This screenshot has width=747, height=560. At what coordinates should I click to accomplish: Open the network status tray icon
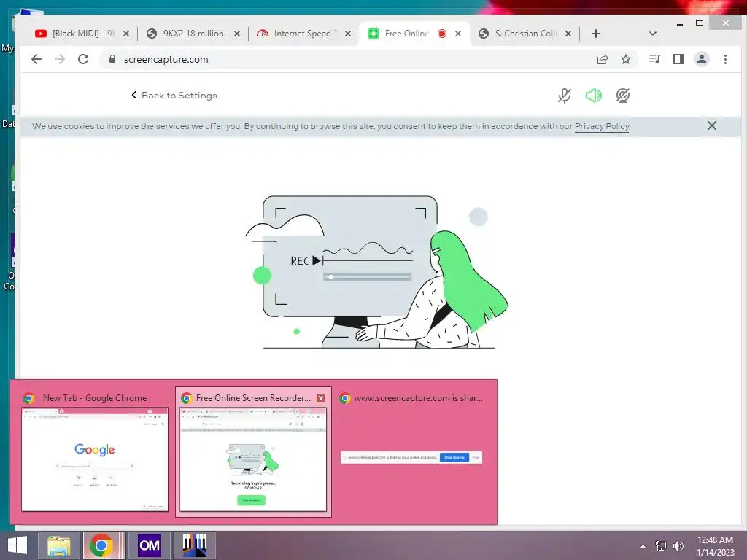coord(661,546)
